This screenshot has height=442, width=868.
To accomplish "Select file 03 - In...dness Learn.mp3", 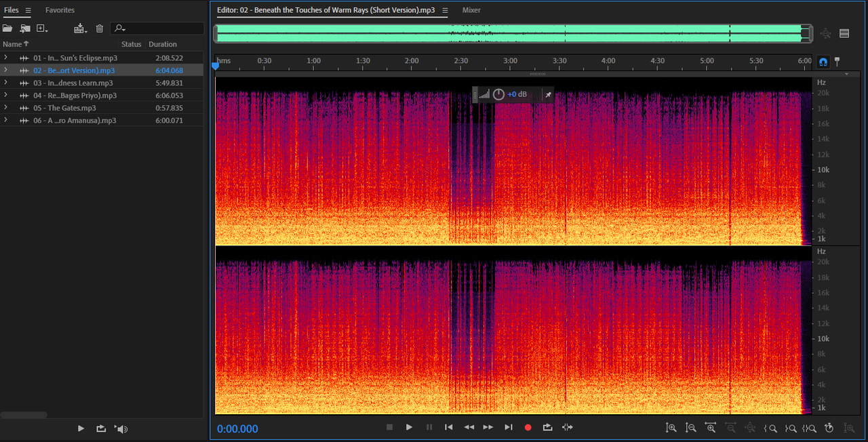I will [73, 83].
